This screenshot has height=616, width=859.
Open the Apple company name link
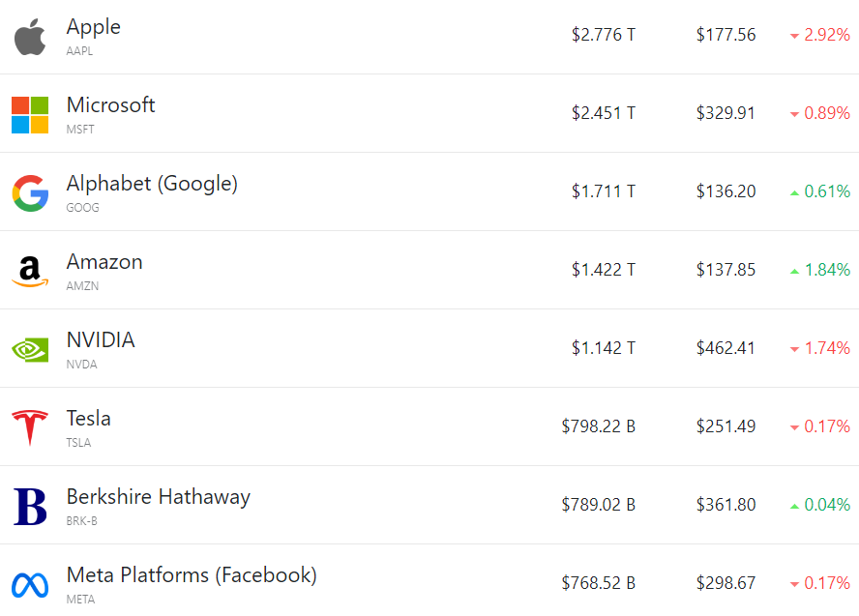pos(94,27)
